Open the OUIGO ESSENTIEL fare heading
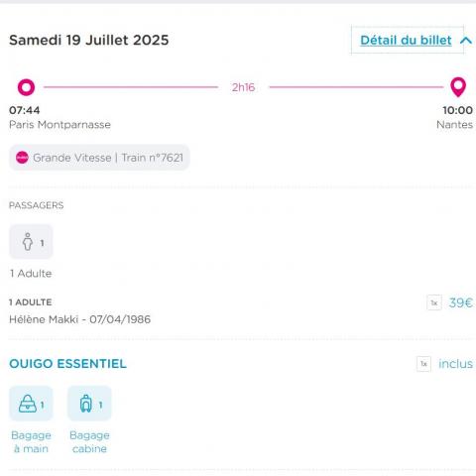 [67, 364]
